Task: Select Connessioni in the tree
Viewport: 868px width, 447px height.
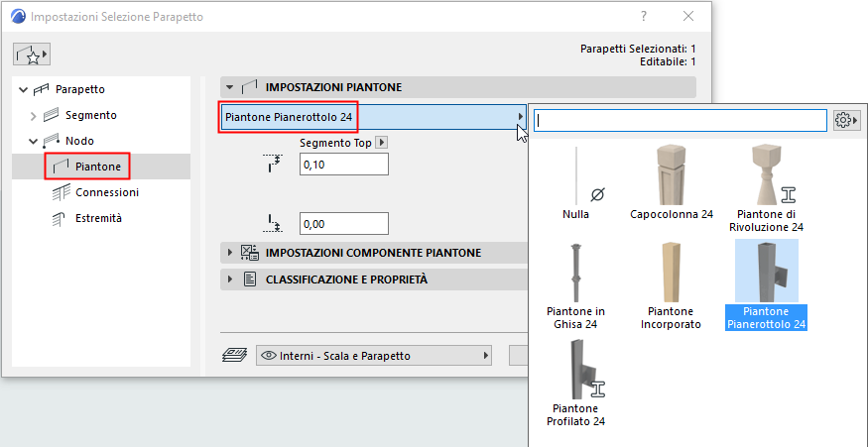Action: click(x=106, y=192)
